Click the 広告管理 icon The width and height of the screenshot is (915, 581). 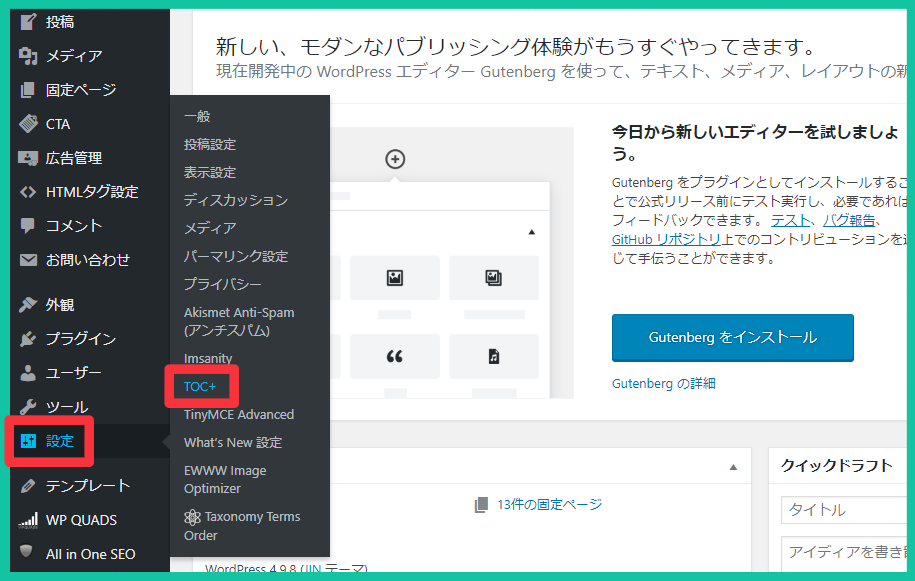28,158
